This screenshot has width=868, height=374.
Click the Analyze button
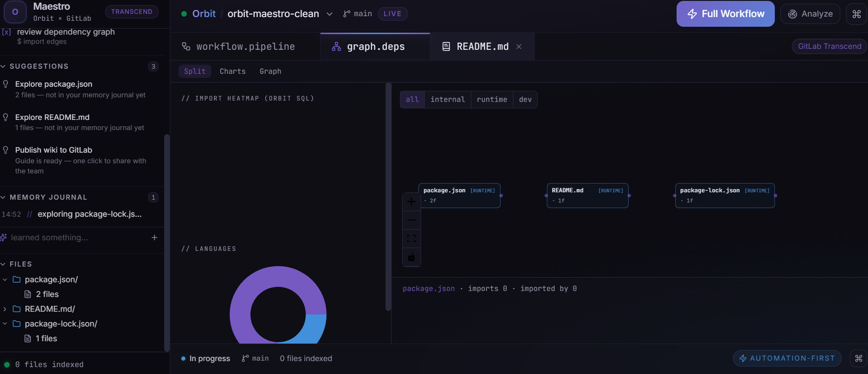click(x=810, y=14)
